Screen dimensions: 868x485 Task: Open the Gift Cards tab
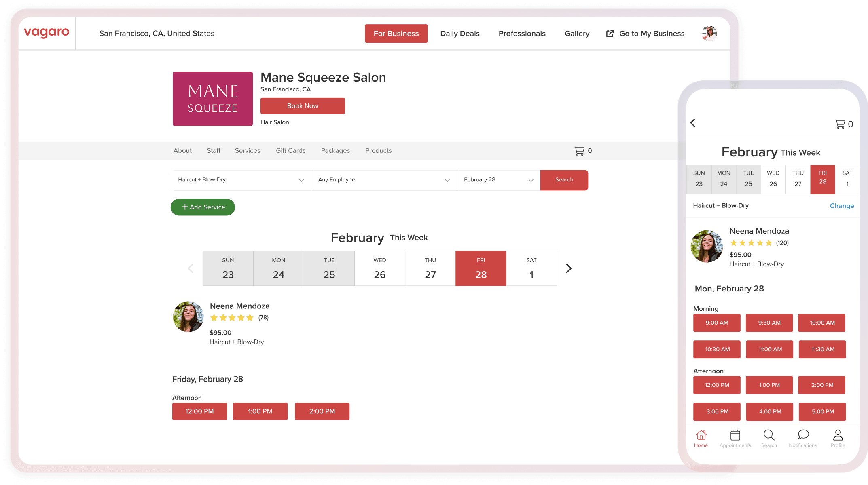point(290,150)
